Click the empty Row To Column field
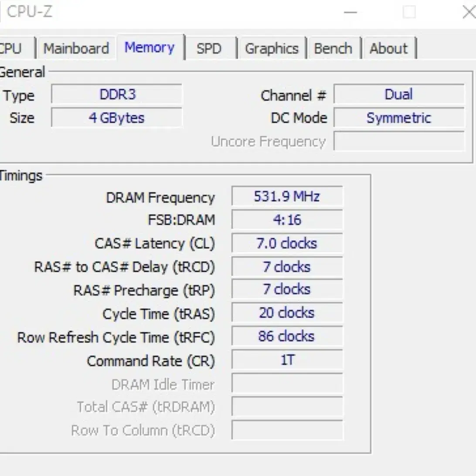The height and width of the screenshot is (476, 476). [287, 430]
